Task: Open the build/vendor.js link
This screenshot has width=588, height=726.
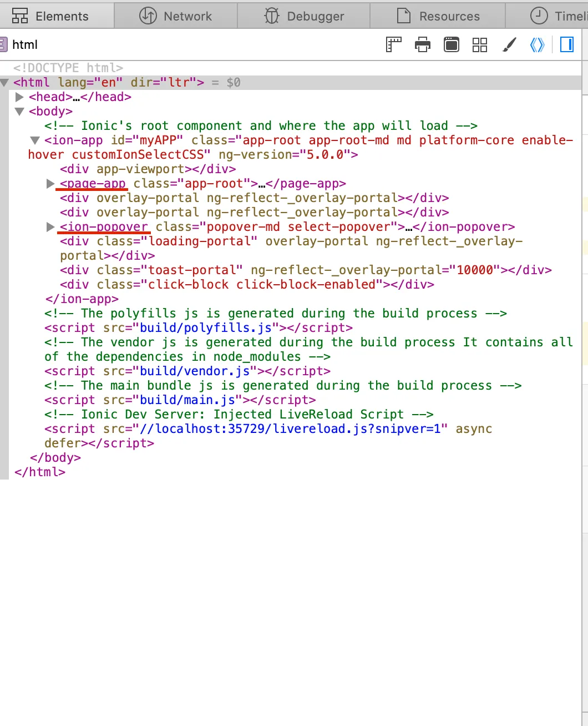Action: [195, 371]
